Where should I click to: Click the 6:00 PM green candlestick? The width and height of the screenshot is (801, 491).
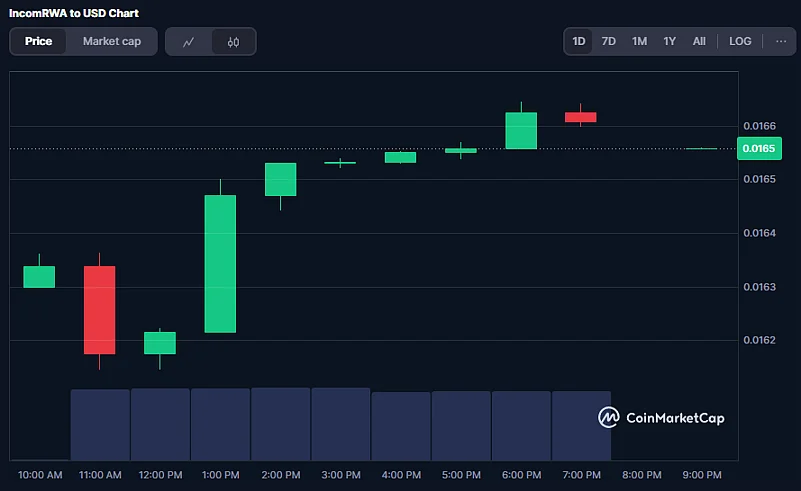coord(521,131)
